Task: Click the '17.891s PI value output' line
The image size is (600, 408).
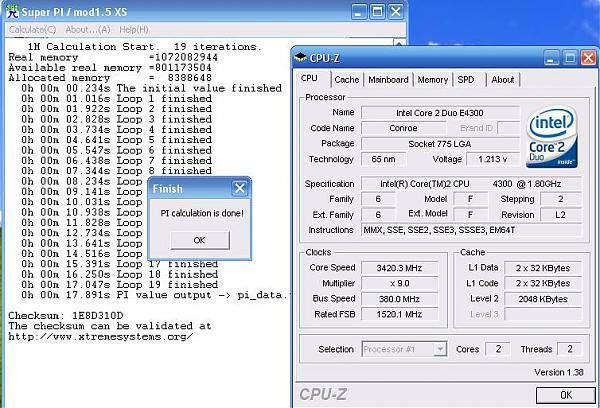Action: 154,295
